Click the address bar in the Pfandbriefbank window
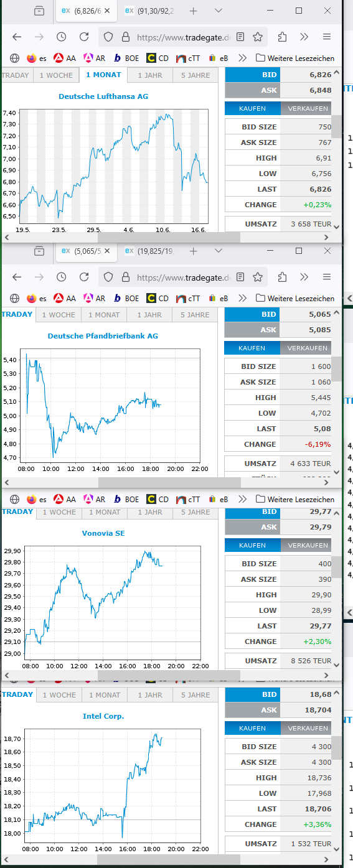This screenshot has height=868, width=353. pos(184,277)
